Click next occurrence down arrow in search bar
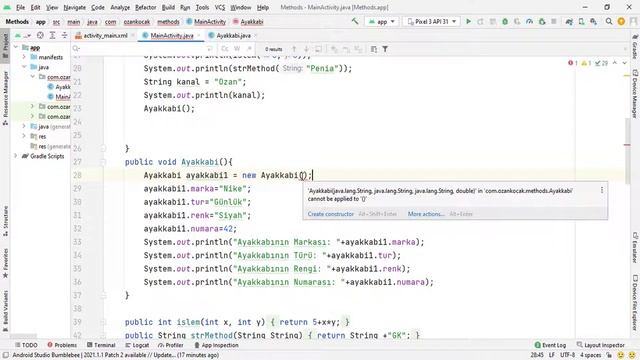This screenshot has height=360, width=640. pos(306,49)
